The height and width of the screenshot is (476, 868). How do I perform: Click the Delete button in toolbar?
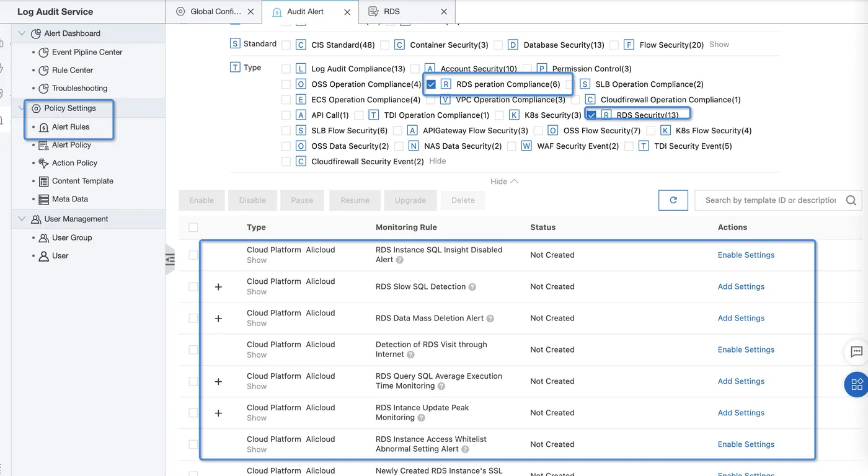pyautogui.click(x=463, y=200)
